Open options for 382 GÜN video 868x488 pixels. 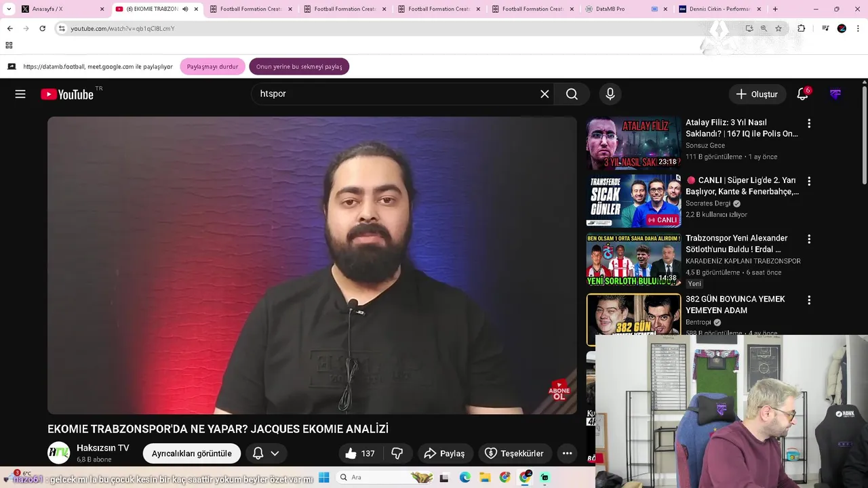[808, 300]
